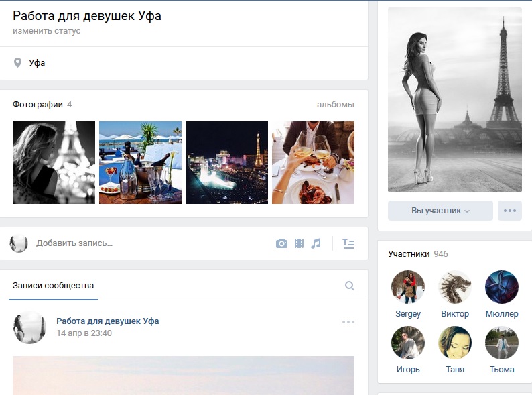The height and width of the screenshot is (395, 532).
Task: Open the night city fountain photo thumbnail
Action: click(x=226, y=163)
